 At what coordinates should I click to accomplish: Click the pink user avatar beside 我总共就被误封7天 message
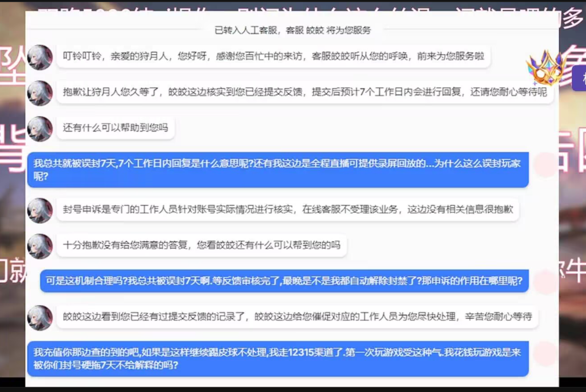(x=545, y=165)
